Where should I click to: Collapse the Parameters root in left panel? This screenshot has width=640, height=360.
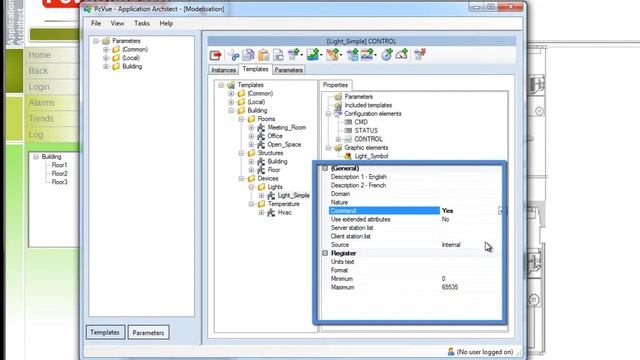(x=96, y=41)
